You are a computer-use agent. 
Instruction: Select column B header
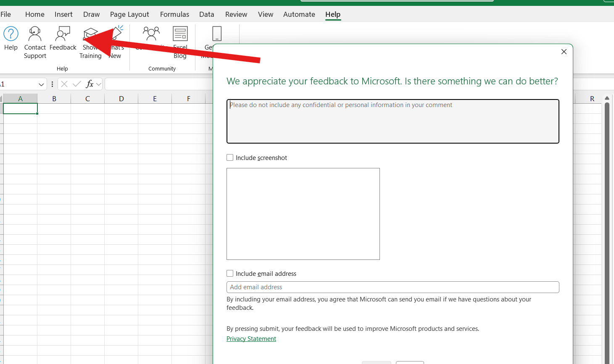(x=54, y=99)
